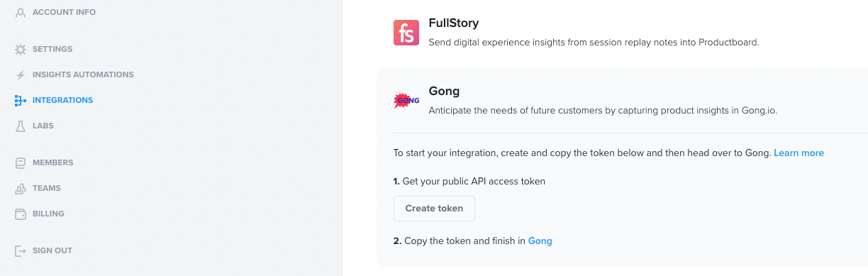868x276 pixels.
Task: Open the Billing page label
Action: (x=48, y=214)
